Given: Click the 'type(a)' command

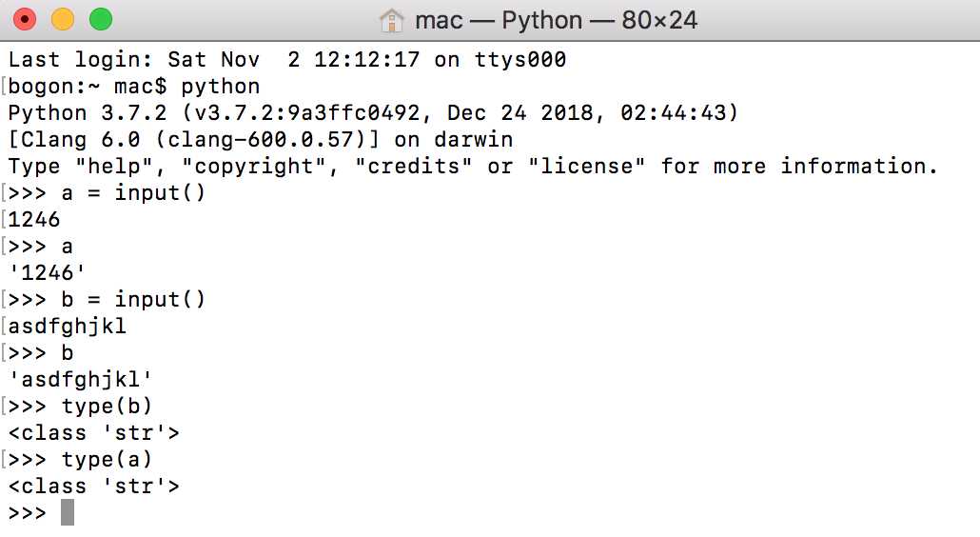Looking at the screenshot, I should (107, 460).
